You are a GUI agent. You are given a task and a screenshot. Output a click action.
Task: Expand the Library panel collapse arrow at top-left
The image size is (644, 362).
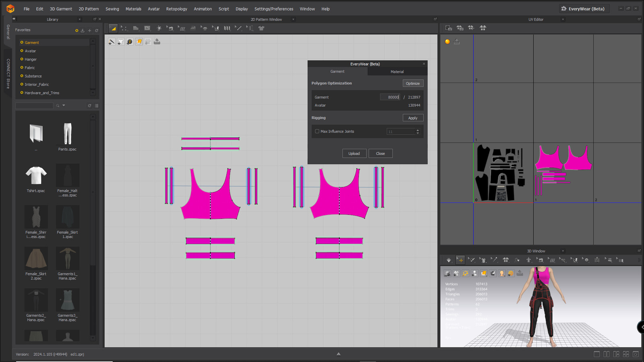pos(14,19)
